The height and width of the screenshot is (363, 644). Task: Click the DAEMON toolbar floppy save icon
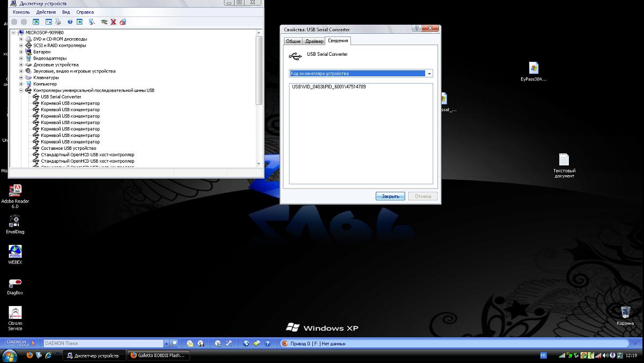click(201, 343)
